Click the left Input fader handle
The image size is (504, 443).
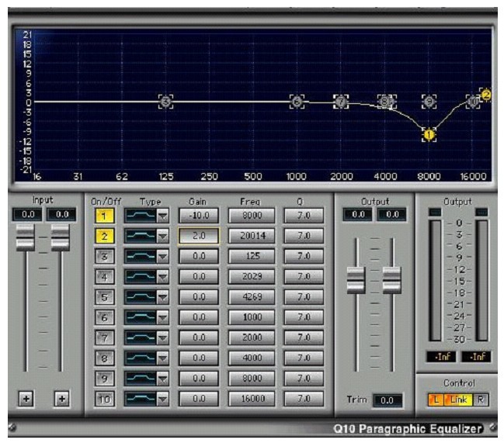coord(26,238)
